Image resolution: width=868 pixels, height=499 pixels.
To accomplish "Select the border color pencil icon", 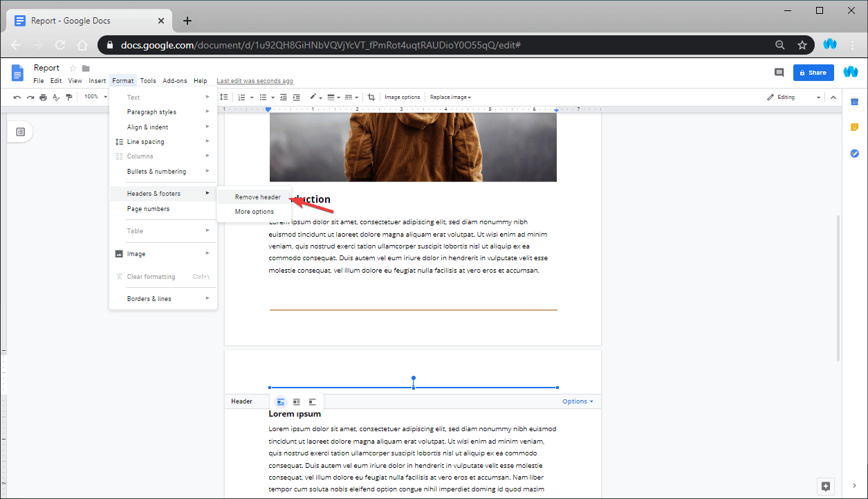I will tap(313, 97).
